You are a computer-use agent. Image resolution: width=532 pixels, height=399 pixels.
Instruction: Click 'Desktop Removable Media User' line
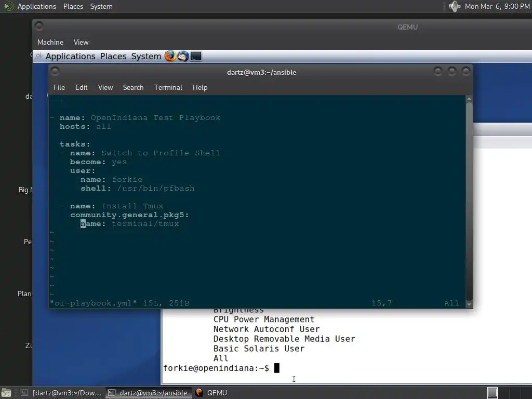point(284,339)
